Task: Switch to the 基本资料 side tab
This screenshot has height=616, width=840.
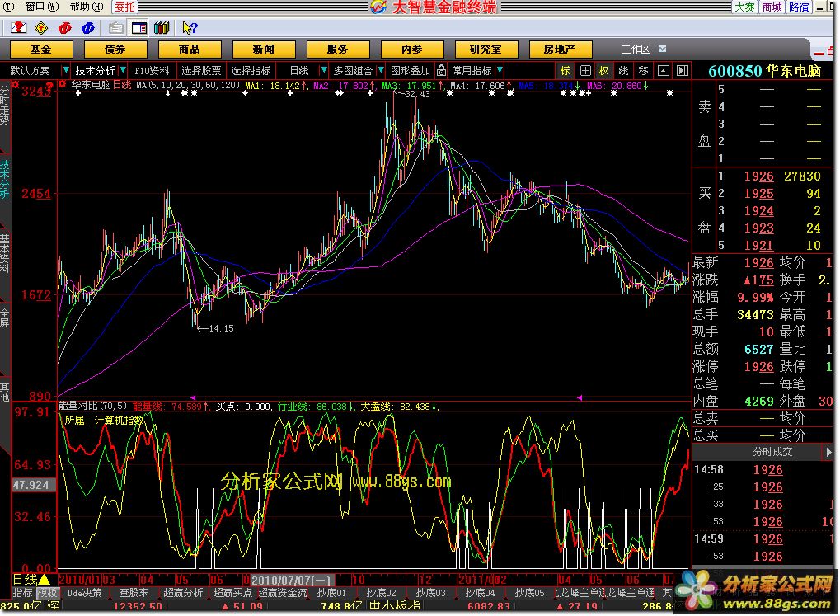Action: tap(5, 254)
